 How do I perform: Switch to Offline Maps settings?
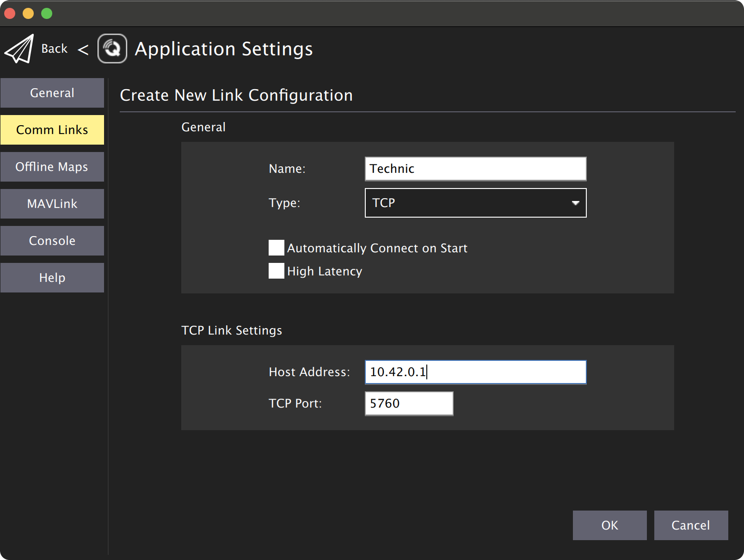point(52,167)
